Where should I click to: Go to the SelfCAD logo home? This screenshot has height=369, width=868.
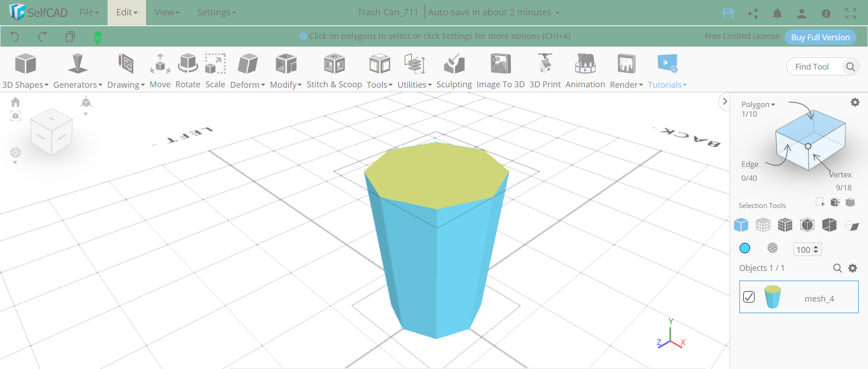38,12
